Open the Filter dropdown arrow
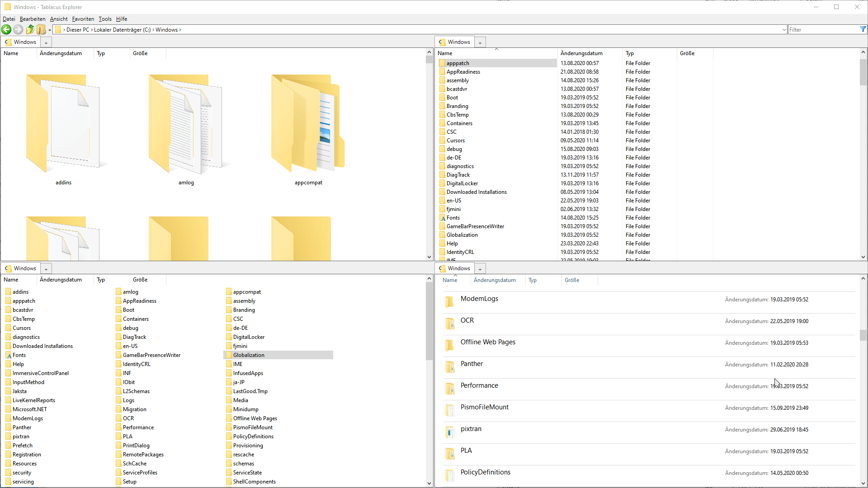This screenshot has width=868, height=488. click(x=784, y=29)
